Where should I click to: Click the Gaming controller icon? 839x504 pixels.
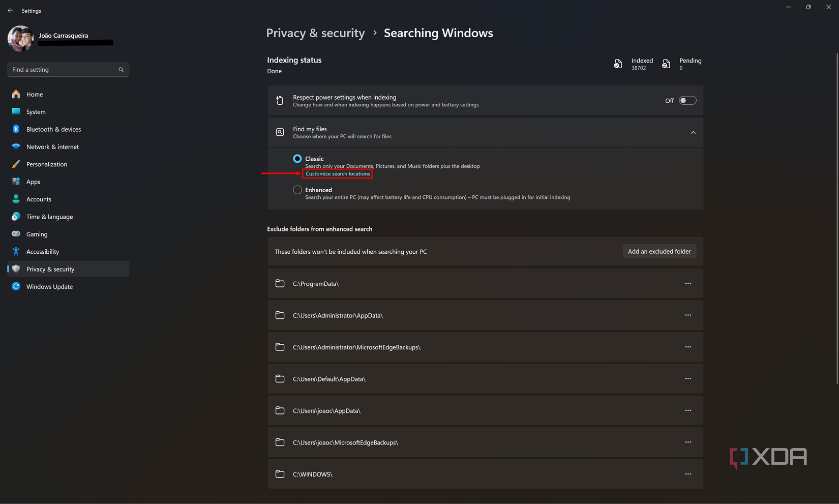16,234
